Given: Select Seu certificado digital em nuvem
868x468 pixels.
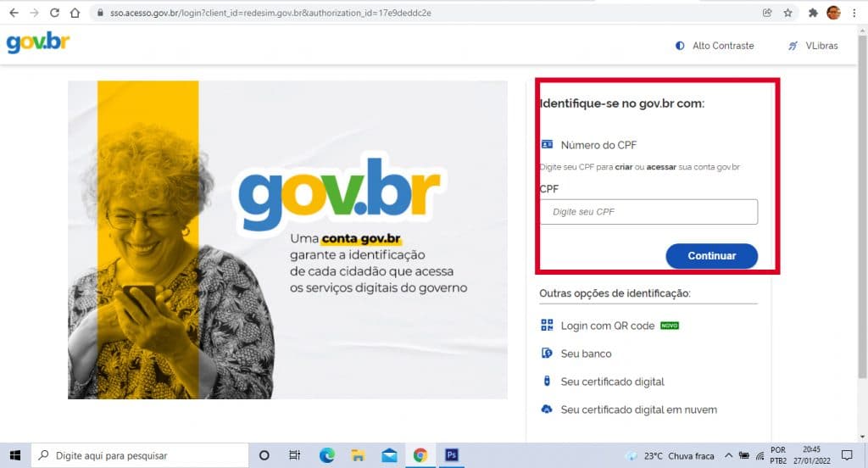Looking at the screenshot, I should (x=639, y=409).
